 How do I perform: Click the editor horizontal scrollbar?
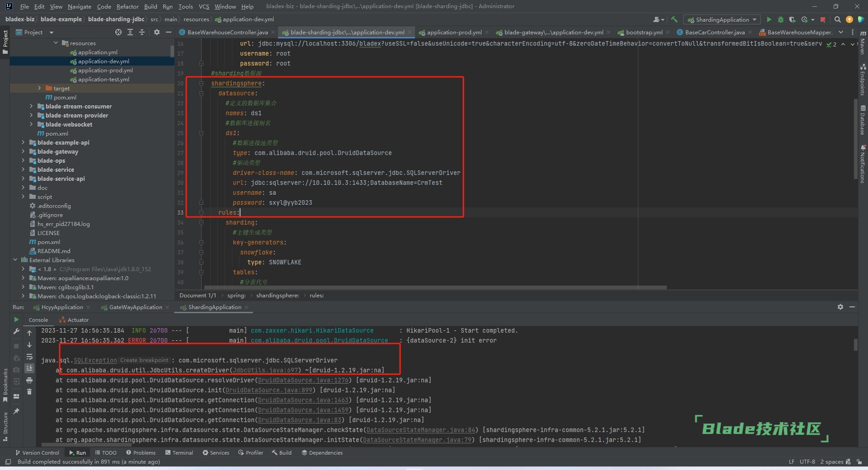pyautogui.click(x=435, y=287)
